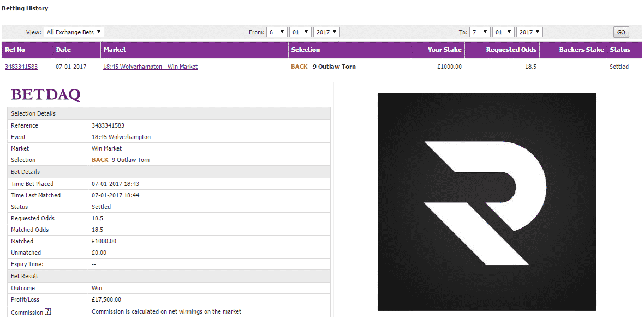This screenshot has height=336, width=644.
Task: Click the £1000.00 stake in the bet row
Action: click(449, 67)
